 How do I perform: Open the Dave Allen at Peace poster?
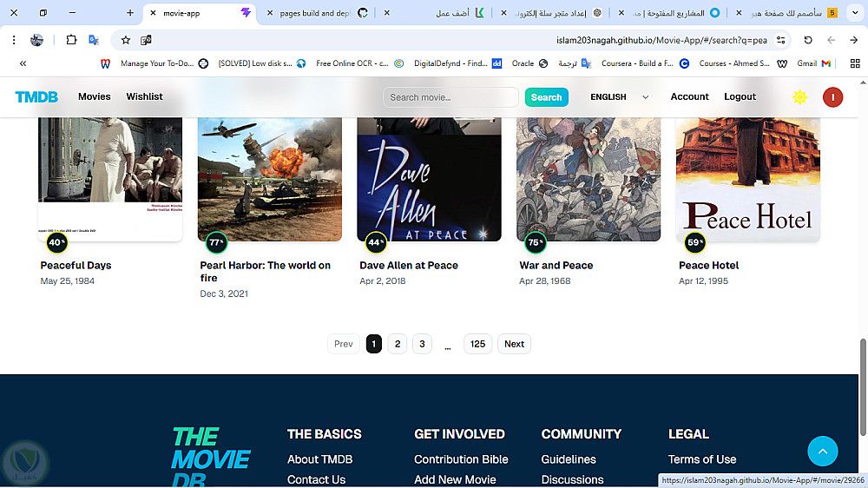click(x=429, y=179)
